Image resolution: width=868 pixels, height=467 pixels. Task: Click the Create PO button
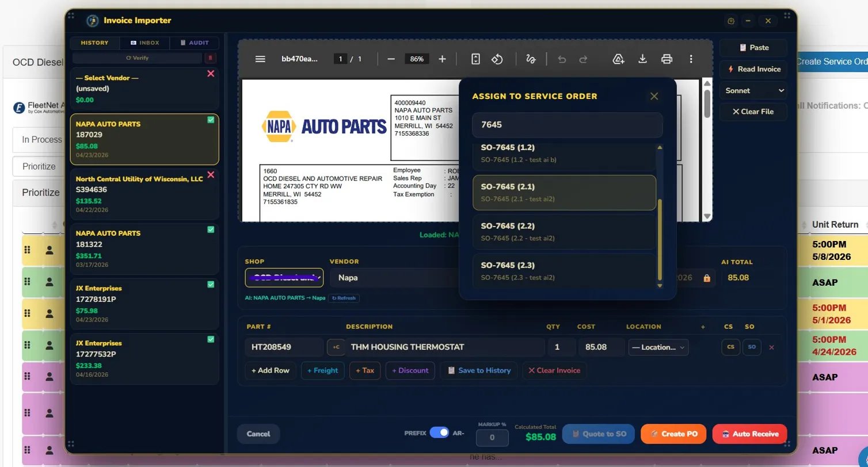673,434
